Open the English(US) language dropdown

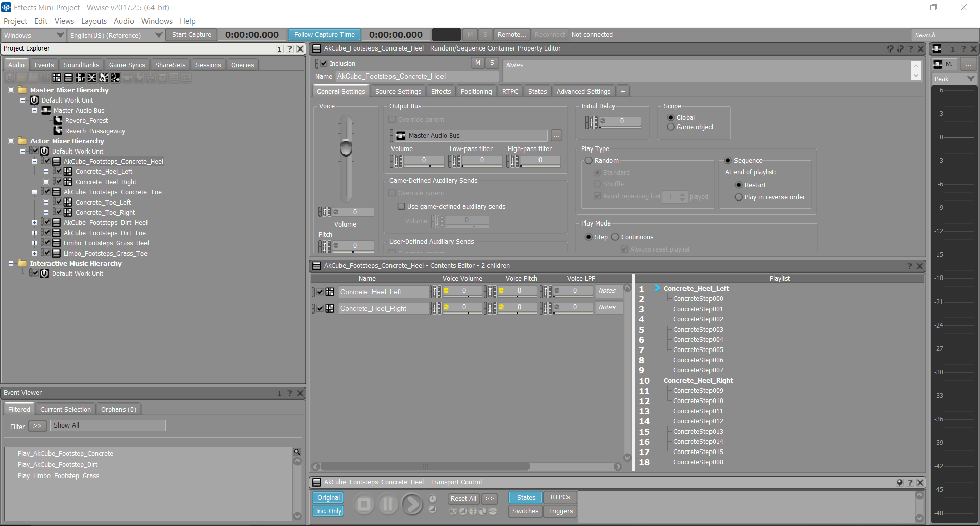(116, 35)
